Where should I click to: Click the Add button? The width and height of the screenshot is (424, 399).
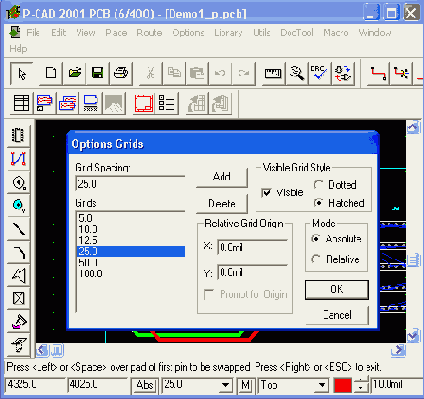coord(222,177)
